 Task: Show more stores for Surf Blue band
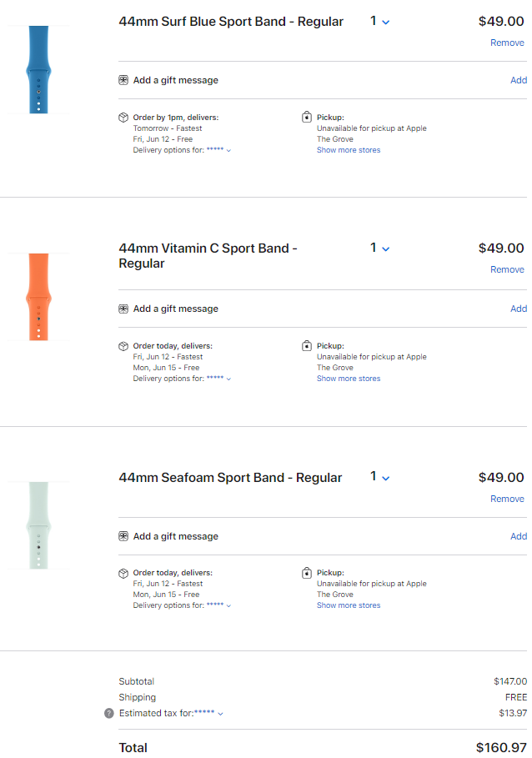(x=349, y=151)
